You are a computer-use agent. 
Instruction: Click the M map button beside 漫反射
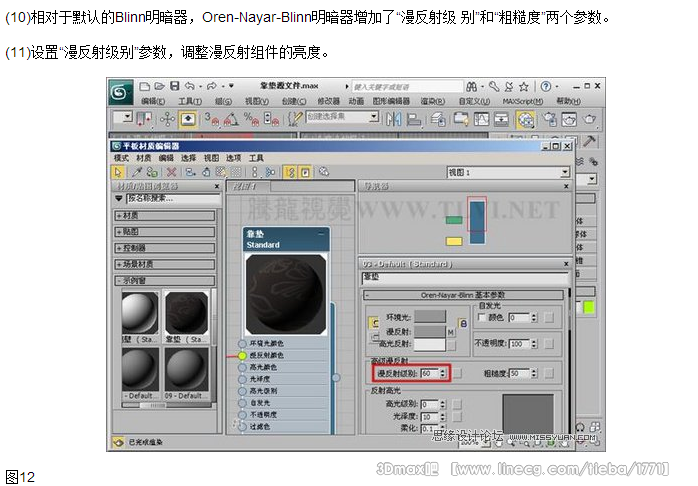(x=451, y=332)
